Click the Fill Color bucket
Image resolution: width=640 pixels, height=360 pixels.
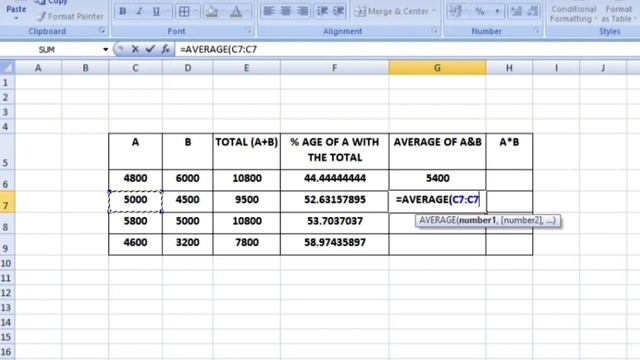pyautogui.click(x=212, y=11)
